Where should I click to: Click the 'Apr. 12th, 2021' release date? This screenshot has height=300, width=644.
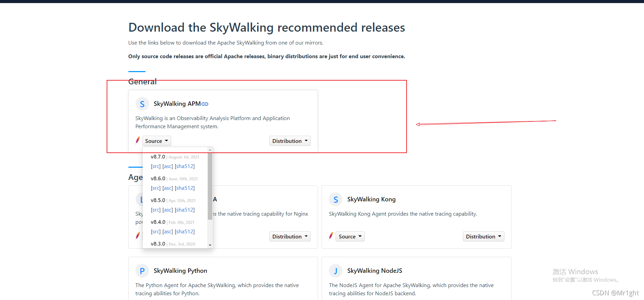[182, 201]
